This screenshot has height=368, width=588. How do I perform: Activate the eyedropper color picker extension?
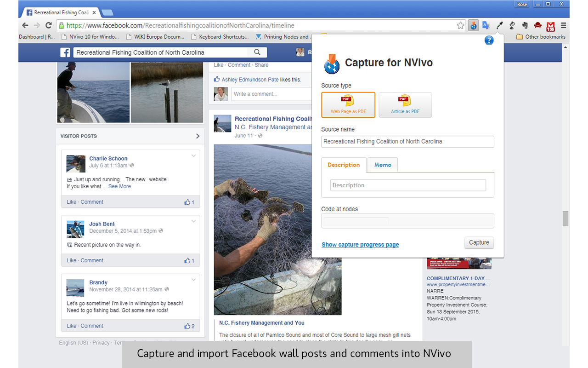tap(499, 26)
